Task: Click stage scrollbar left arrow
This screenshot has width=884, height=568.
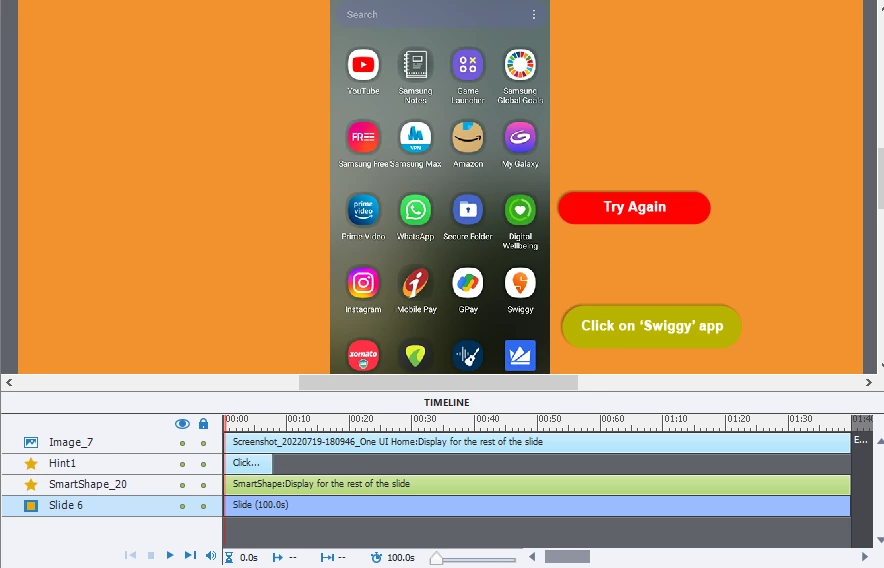Action: (9, 382)
